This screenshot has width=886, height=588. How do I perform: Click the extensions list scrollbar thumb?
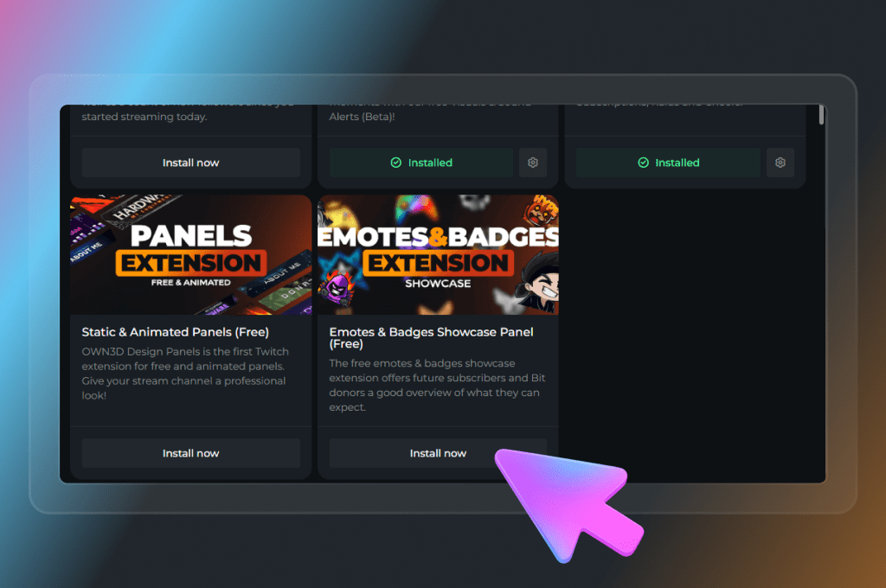click(x=821, y=115)
